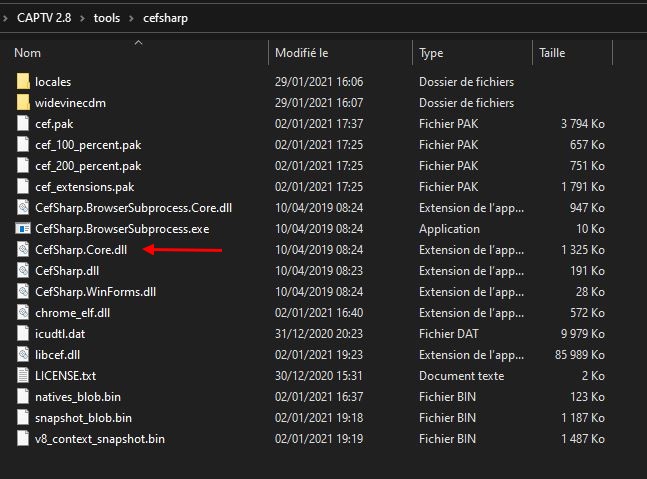Sort files by the Type column
This screenshot has width=647, height=479.
tap(431, 53)
